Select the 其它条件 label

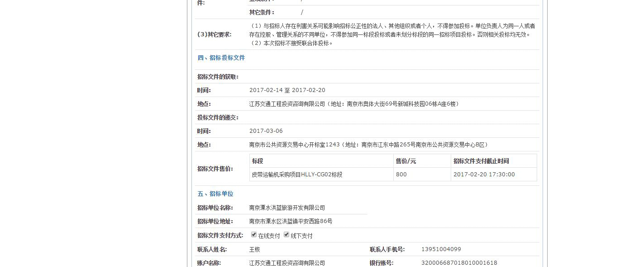tap(262, 12)
